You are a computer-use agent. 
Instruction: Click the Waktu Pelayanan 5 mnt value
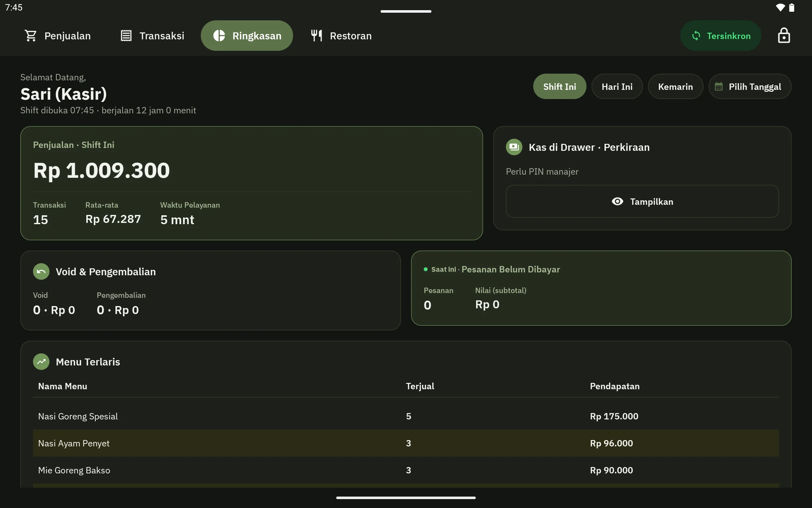click(x=177, y=220)
